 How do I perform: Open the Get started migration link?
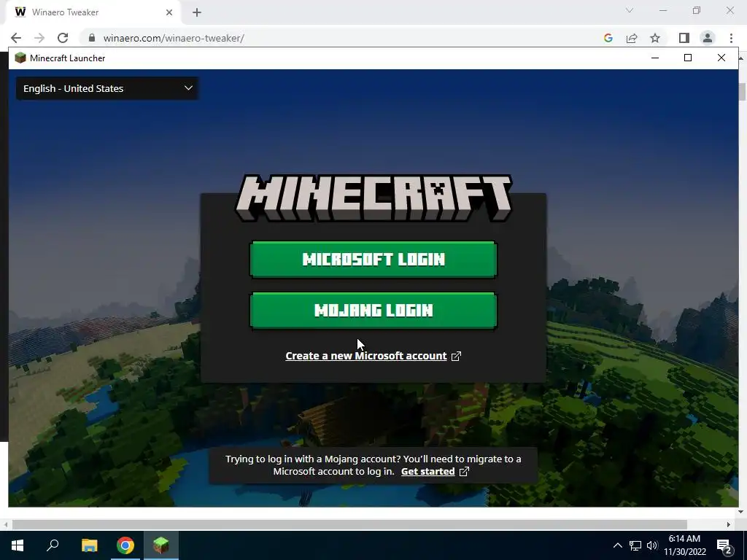click(427, 472)
